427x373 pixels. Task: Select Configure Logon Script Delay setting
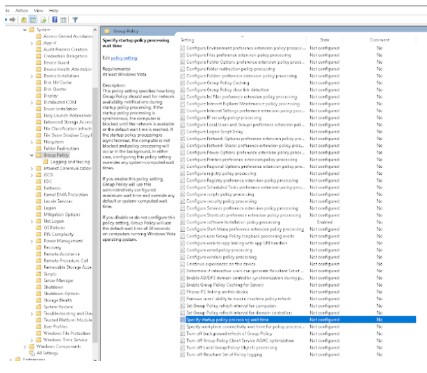click(215, 132)
